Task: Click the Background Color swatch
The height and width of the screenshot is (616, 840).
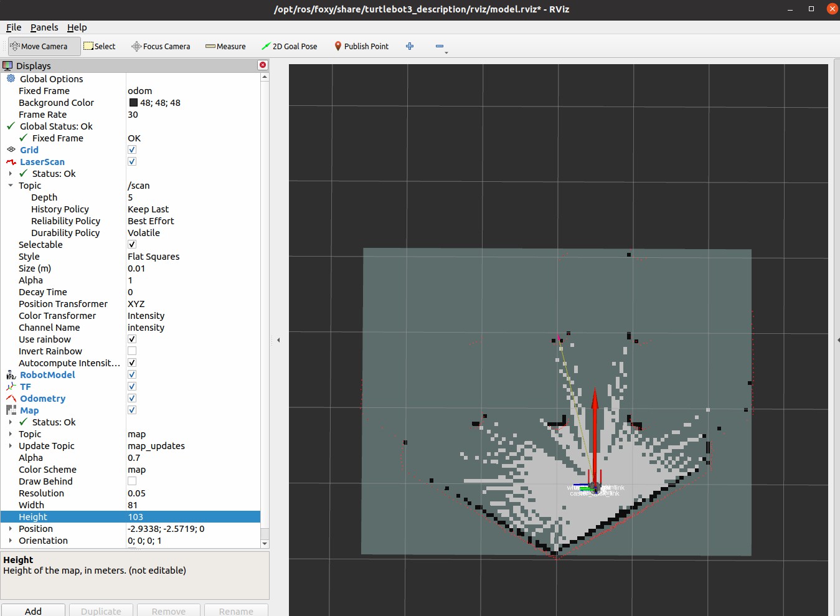Action: tap(133, 103)
